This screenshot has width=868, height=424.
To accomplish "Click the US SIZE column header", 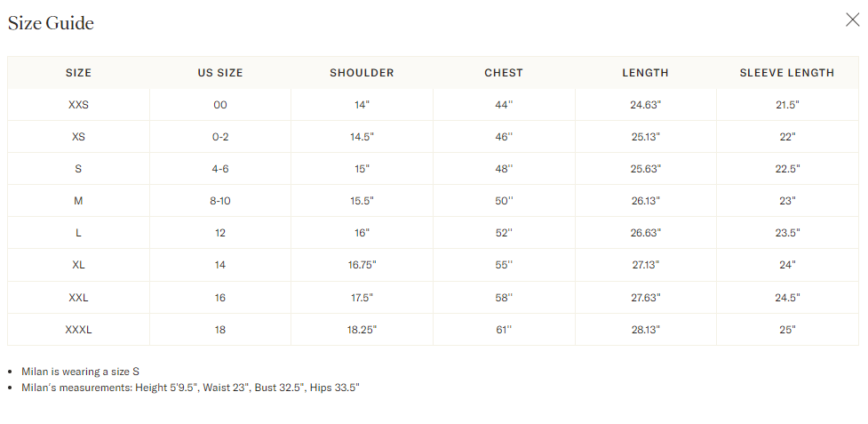I will click(x=220, y=73).
